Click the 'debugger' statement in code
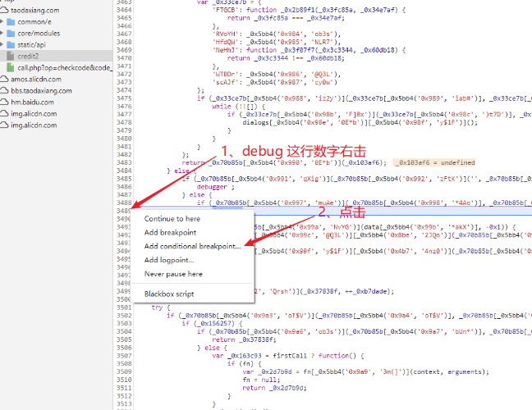This screenshot has height=410, width=532. 212,187
